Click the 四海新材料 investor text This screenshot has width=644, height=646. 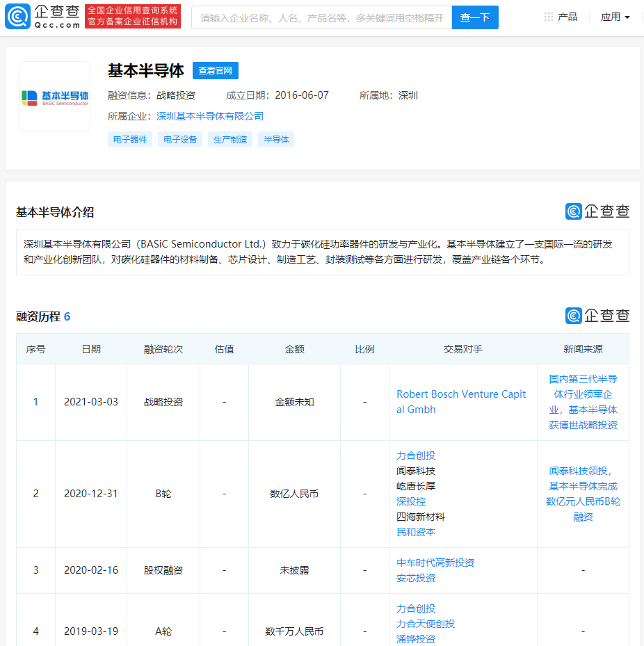[x=421, y=517]
